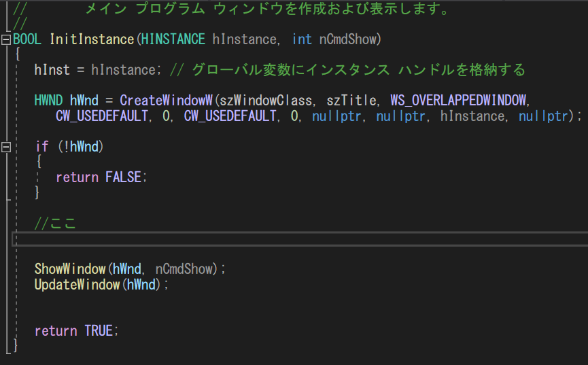Click the last nullptr argument
The image size is (588, 365).
(543, 116)
